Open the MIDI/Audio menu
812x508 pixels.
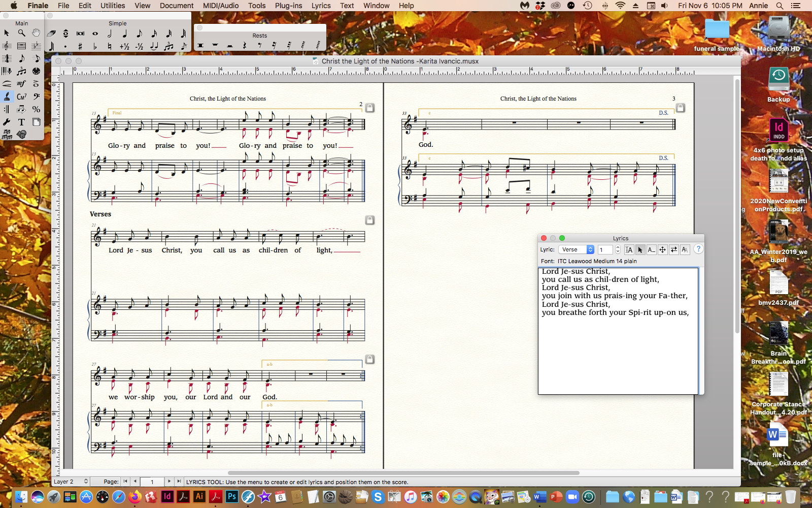coord(221,6)
